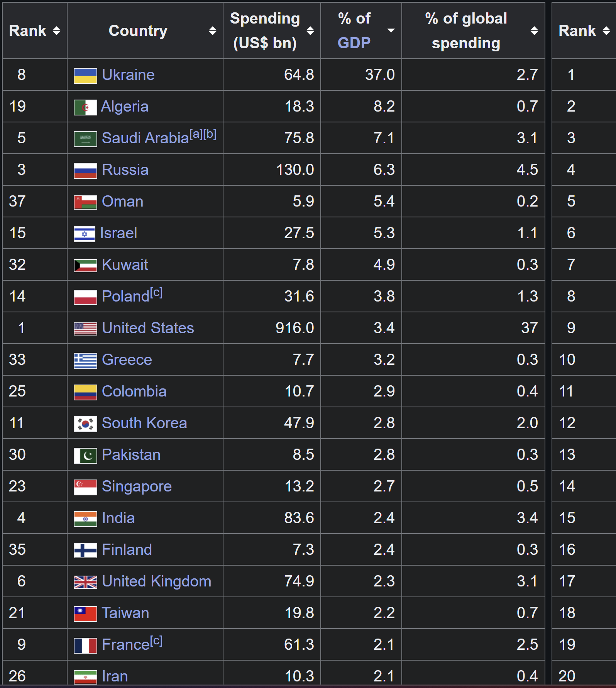The height and width of the screenshot is (688, 616).
Task: Open the Algeria country link
Action: click(125, 107)
